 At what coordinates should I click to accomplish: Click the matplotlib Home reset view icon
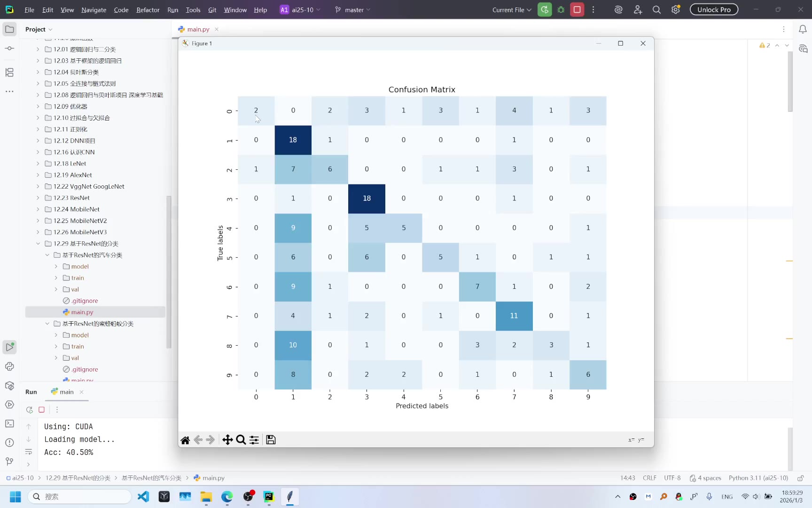(185, 440)
